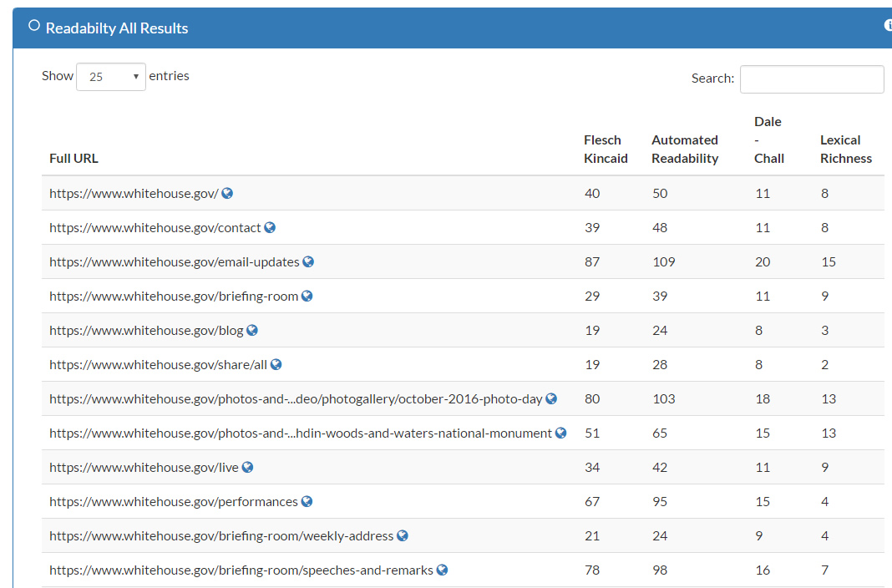This screenshot has width=892, height=588.
Task: Click the globe icon next to /live URL
Action: 247,467
